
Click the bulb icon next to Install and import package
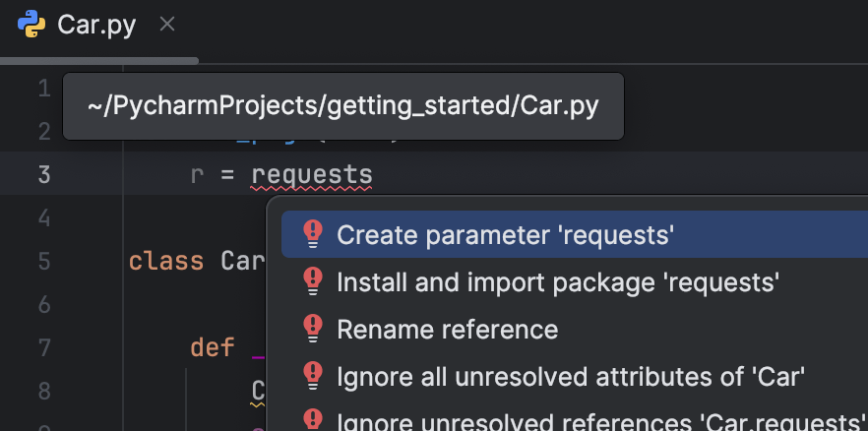[x=313, y=281]
